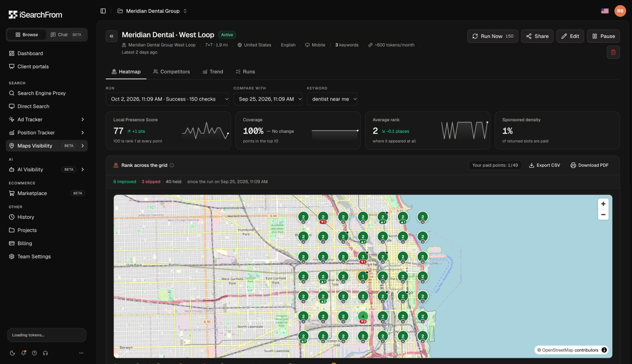
Task: Open the Compare with dropdown
Action: pyautogui.click(x=268, y=99)
